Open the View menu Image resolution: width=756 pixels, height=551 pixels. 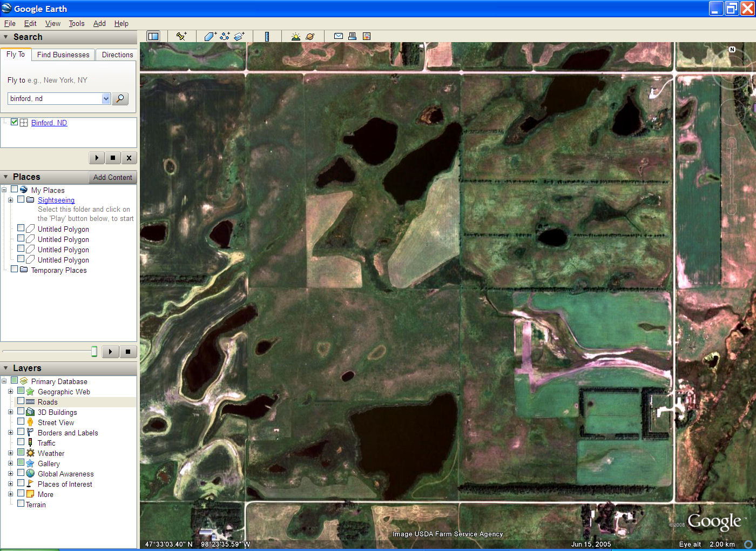pos(53,23)
